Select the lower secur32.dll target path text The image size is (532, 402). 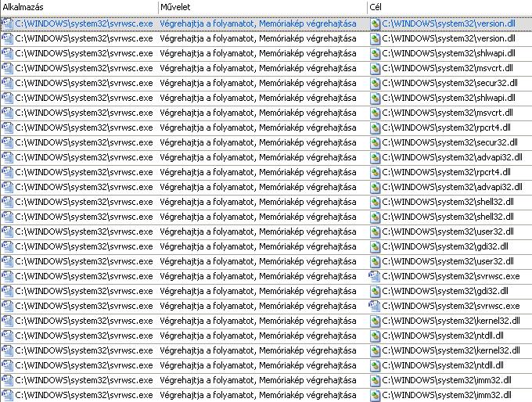coord(450,142)
